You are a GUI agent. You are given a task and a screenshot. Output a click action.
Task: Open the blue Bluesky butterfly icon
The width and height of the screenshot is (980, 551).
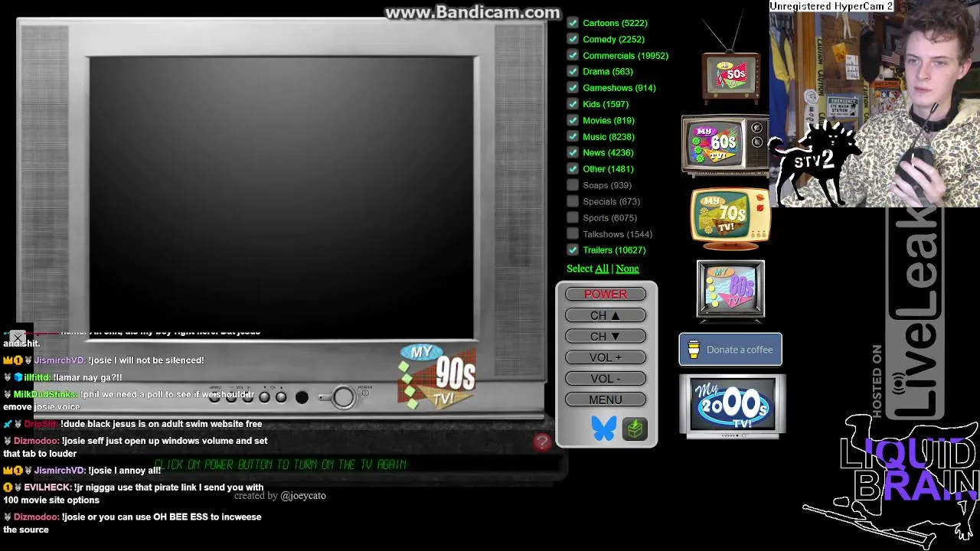(603, 429)
